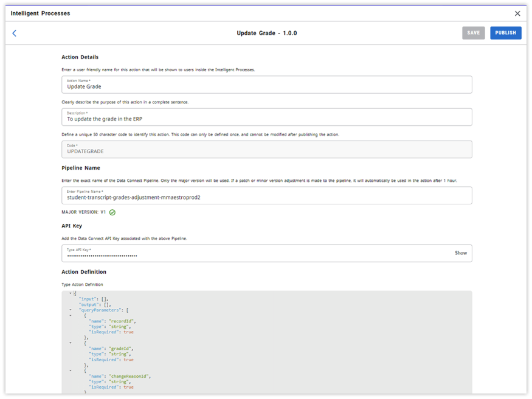Close the Intelligent Processes dialog
Screen dimensions: 532x399
(517, 13)
